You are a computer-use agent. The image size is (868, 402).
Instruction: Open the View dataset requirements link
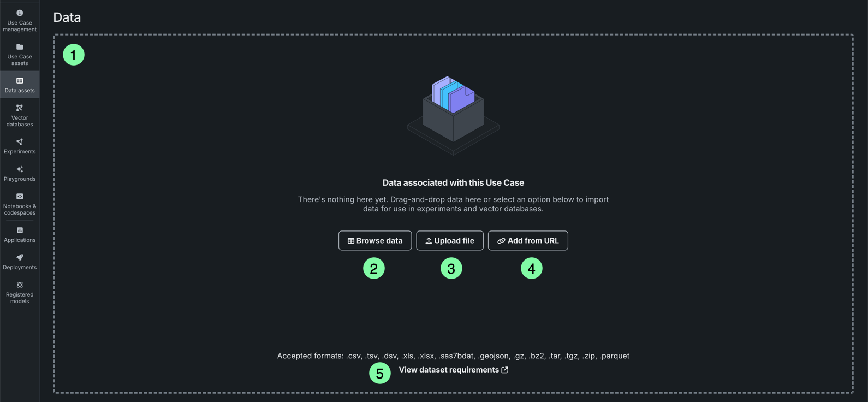coord(449,370)
